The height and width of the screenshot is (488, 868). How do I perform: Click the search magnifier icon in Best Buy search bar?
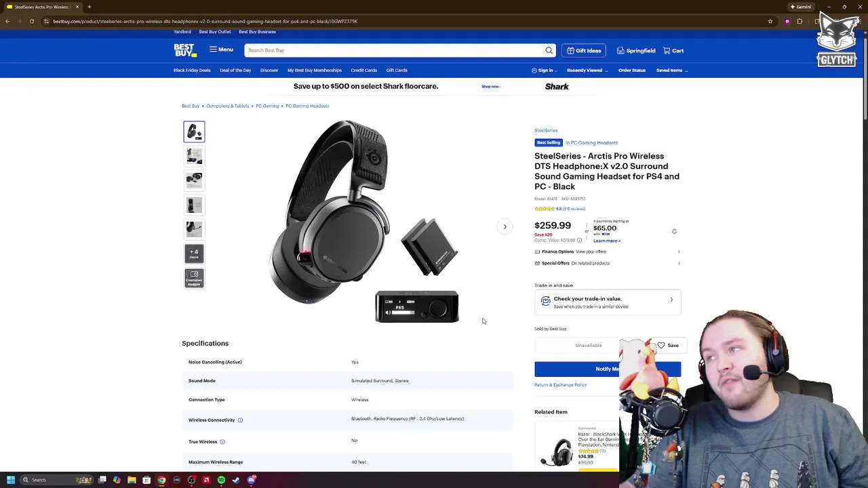[549, 50]
